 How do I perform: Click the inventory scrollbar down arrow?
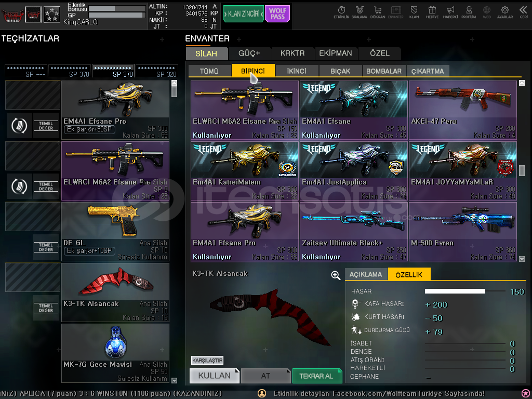(x=522, y=259)
